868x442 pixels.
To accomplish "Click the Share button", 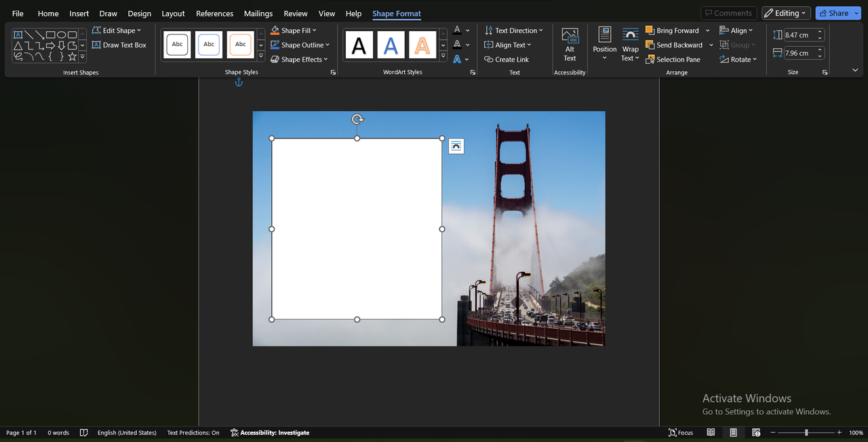I will coord(838,13).
